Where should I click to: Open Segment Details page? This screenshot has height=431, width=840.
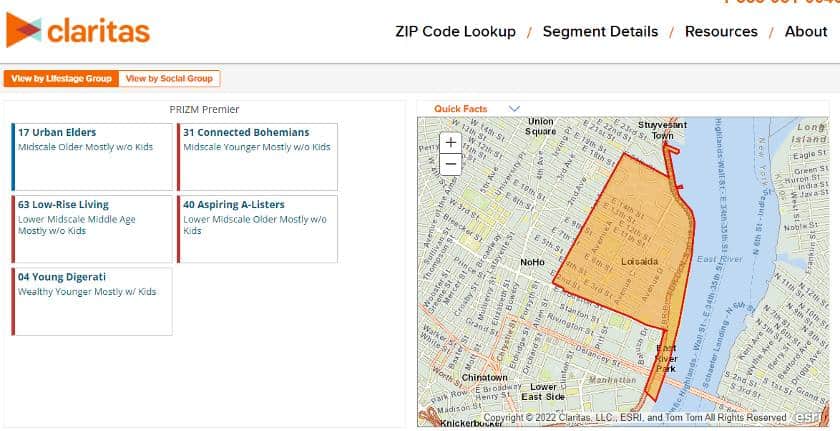[600, 32]
